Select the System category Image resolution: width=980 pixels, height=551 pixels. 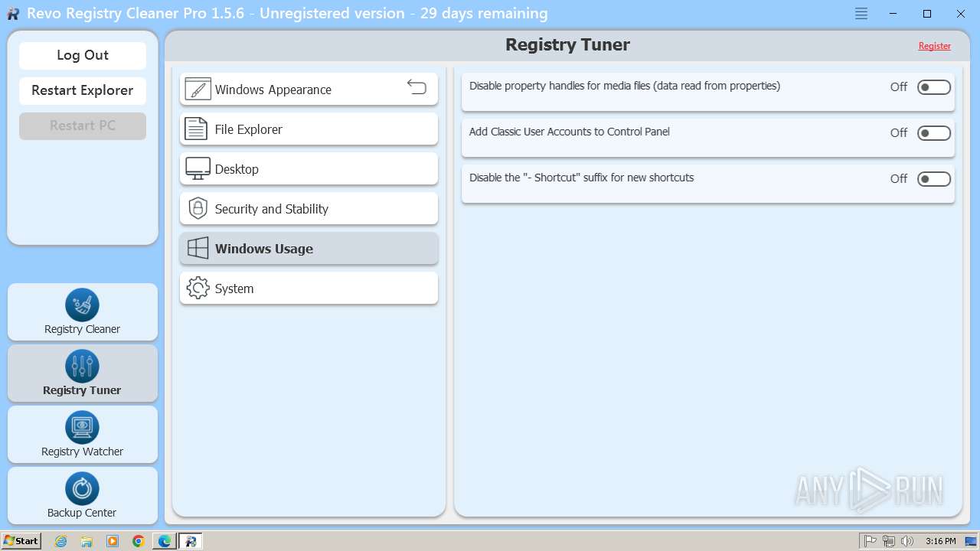[309, 288]
